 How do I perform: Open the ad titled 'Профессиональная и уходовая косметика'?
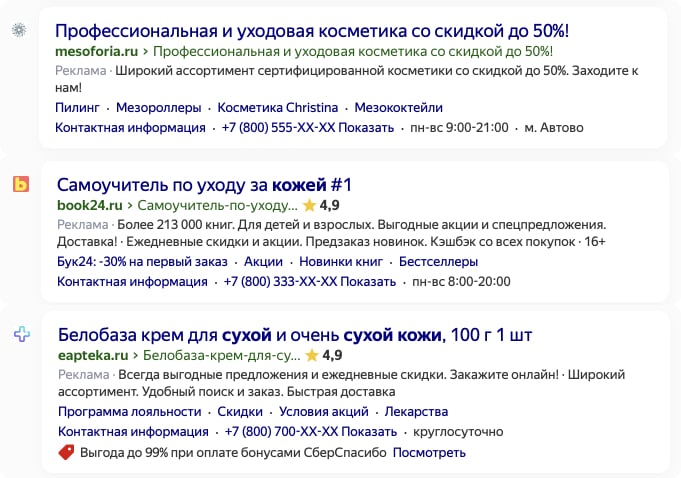(x=312, y=31)
